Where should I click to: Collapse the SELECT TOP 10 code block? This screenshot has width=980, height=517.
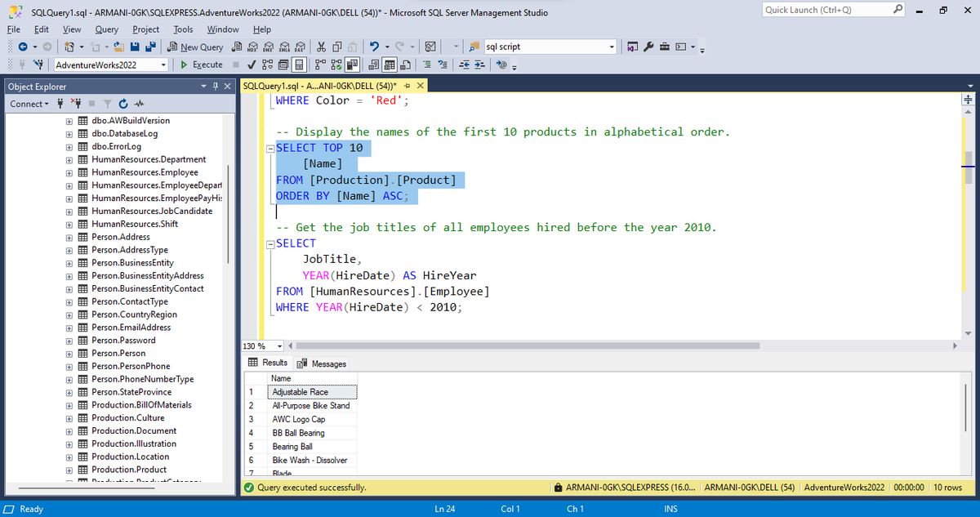click(271, 149)
